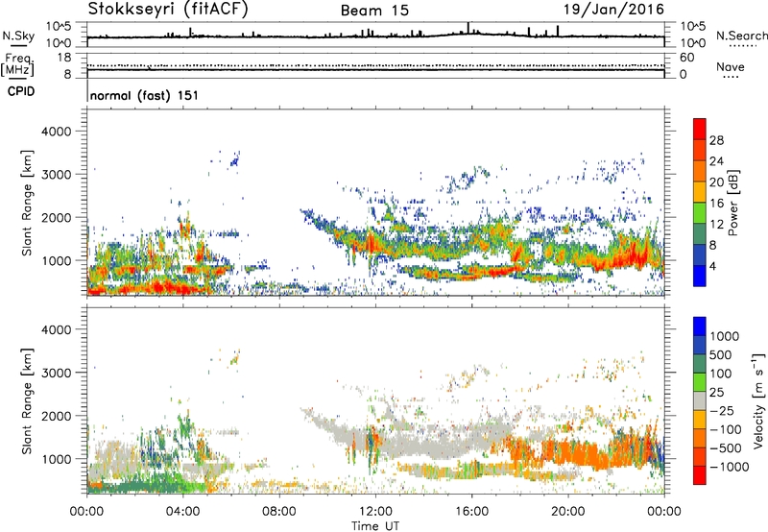This screenshot has width=768, height=532.
Task: Click "3000" tick on the power panel axis
Action: click(57, 175)
